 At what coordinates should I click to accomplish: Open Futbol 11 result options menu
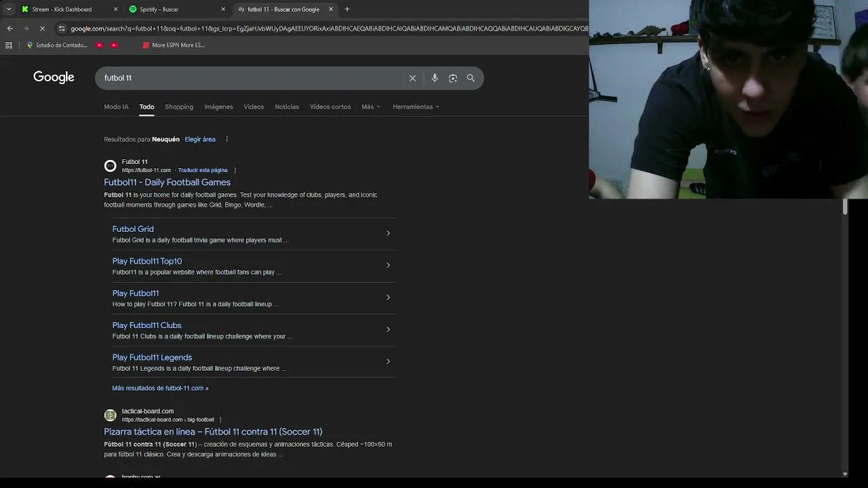[x=235, y=170]
